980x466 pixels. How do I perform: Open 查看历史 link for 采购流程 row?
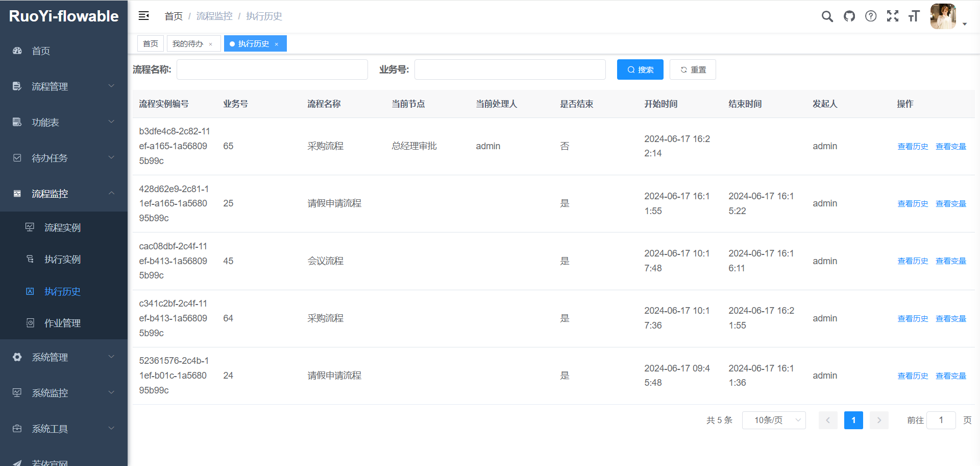(x=913, y=146)
